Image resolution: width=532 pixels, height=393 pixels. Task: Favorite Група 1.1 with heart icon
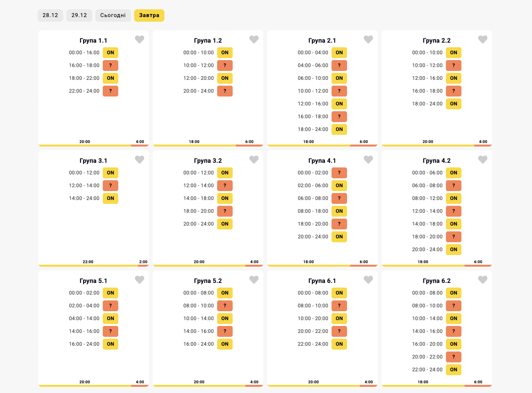(140, 40)
